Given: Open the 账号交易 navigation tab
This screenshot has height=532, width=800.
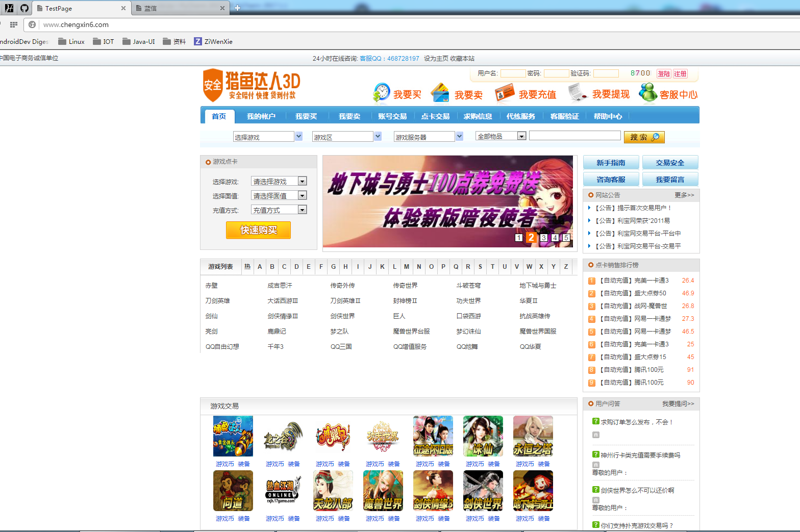Looking at the screenshot, I should [x=392, y=116].
